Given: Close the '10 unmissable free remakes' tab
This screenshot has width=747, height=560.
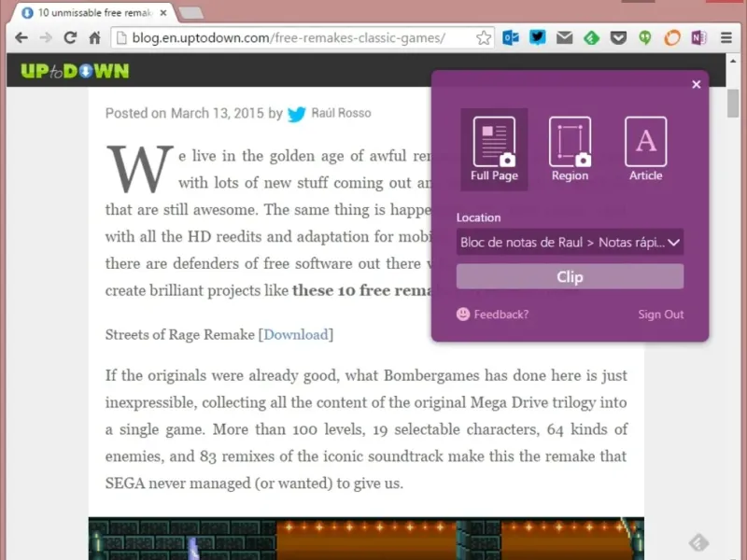Looking at the screenshot, I should 163,13.
